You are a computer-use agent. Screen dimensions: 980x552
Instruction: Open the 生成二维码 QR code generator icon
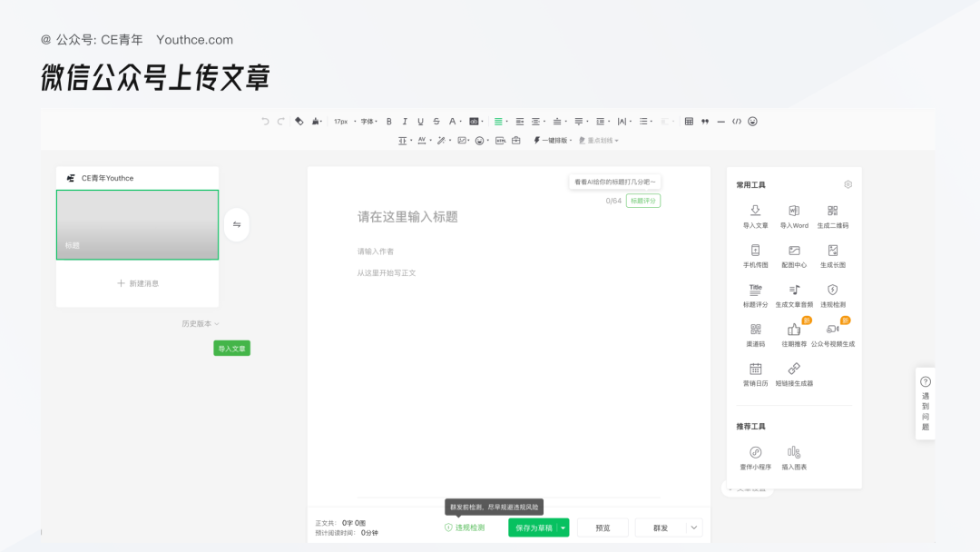(x=835, y=212)
